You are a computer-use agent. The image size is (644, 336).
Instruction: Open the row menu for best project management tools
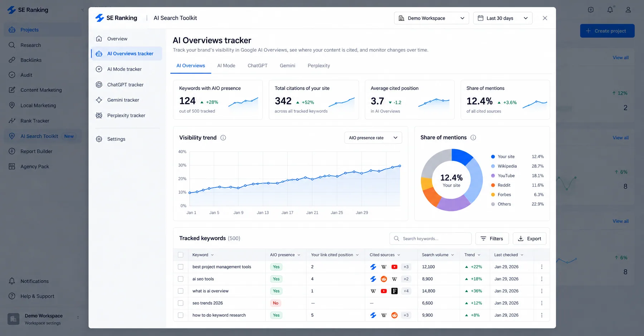click(542, 267)
